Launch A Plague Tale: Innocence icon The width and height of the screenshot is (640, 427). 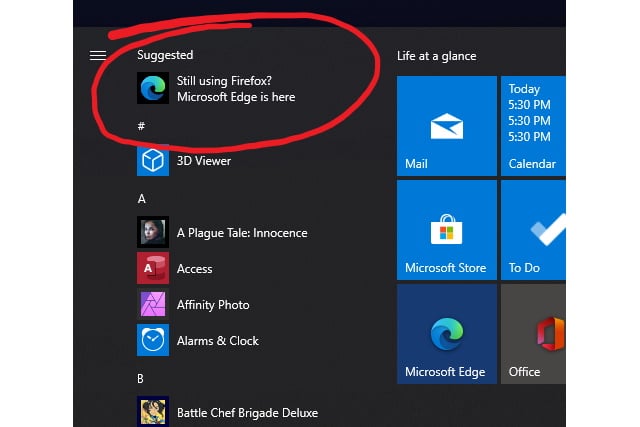point(153,232)
